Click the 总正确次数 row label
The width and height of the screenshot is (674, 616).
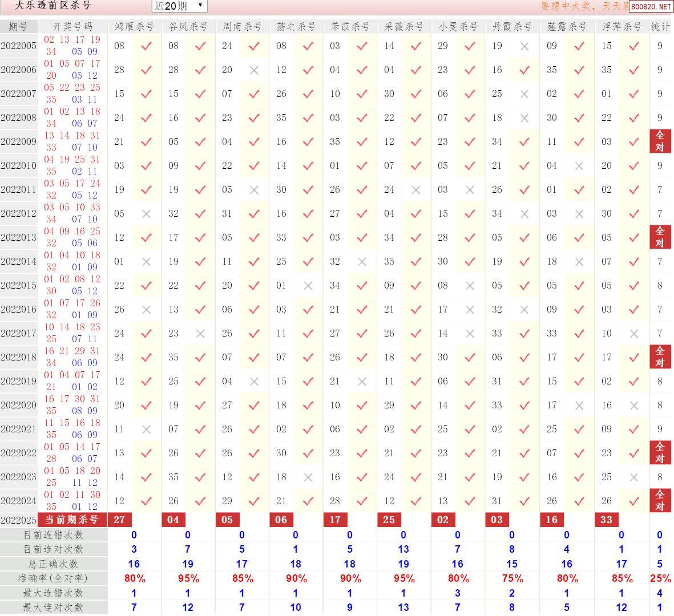(53, 564)
